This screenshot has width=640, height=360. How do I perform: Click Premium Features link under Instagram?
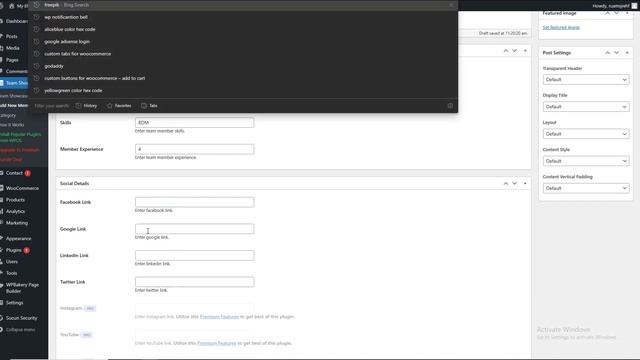point(219,316)
